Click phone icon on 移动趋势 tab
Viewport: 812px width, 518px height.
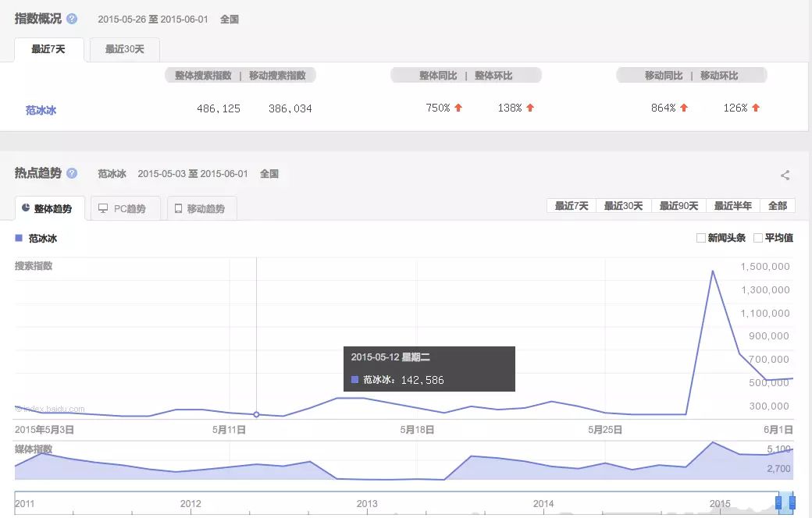(x=178, y=208)
